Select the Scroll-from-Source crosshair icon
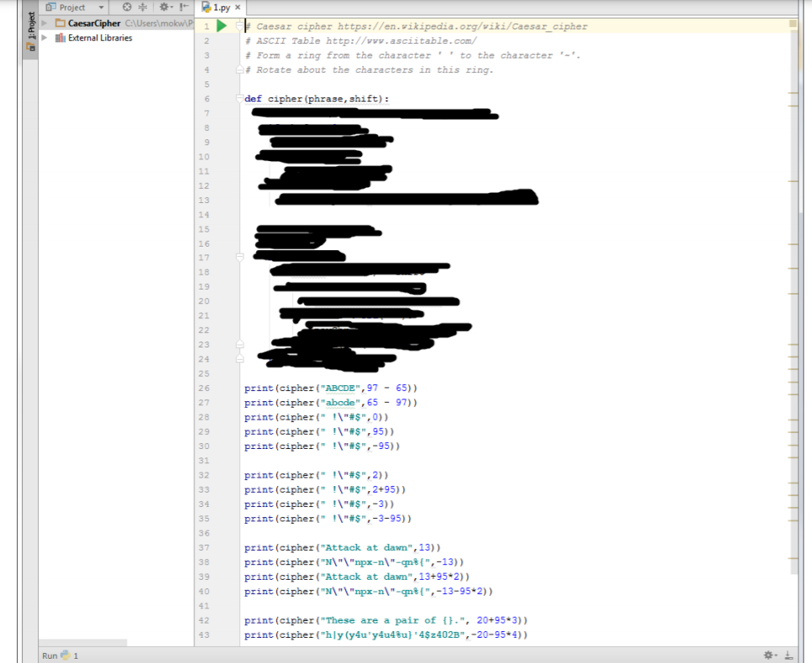Screen dimensions: 812x663 click(x=127, y=7)
